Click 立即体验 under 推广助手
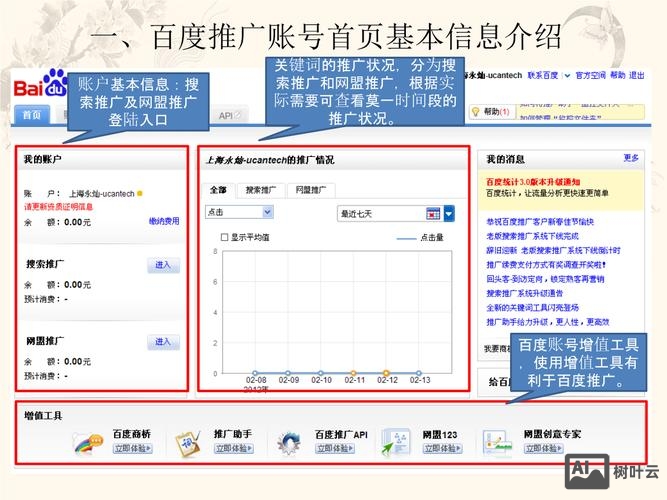The image size is (667, 500). [234, 449]
